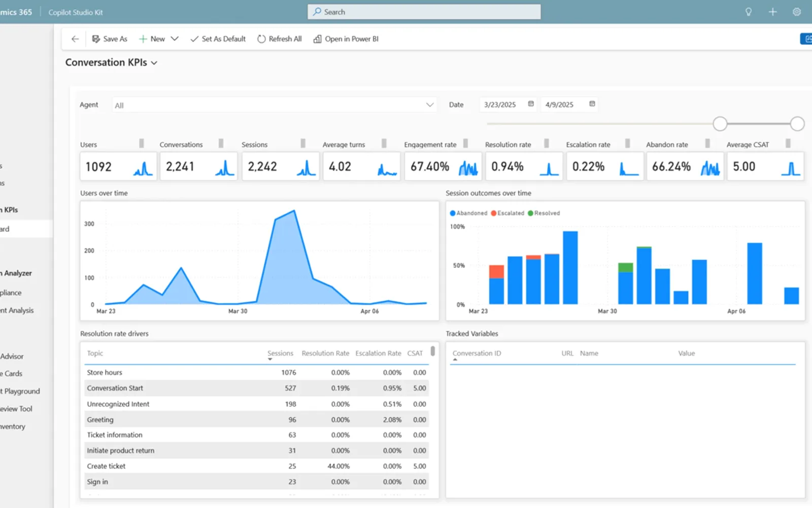Click Refresh All
The height and width of the screenshot is (508, 812).
click(279, 39)
